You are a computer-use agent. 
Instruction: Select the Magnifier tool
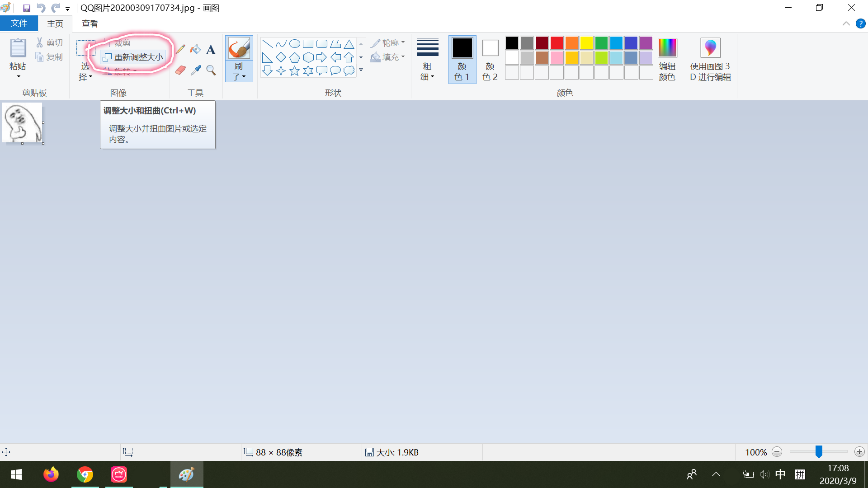pos(211,70)
